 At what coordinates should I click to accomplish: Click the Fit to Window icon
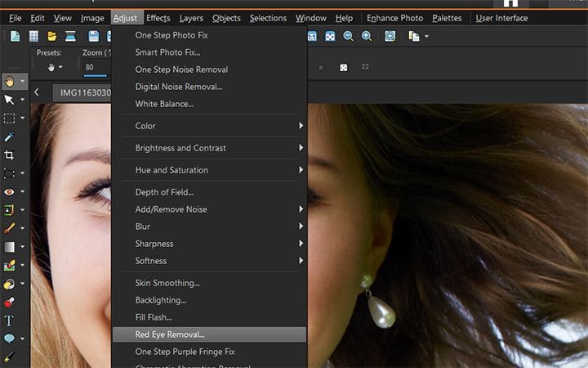click(x=330, y=37)
